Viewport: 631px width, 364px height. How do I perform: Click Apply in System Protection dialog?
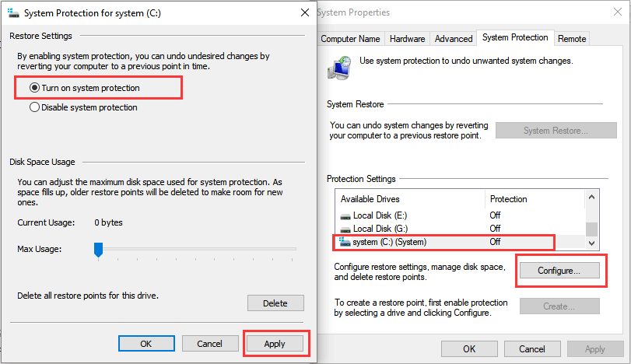click(275, 343)
